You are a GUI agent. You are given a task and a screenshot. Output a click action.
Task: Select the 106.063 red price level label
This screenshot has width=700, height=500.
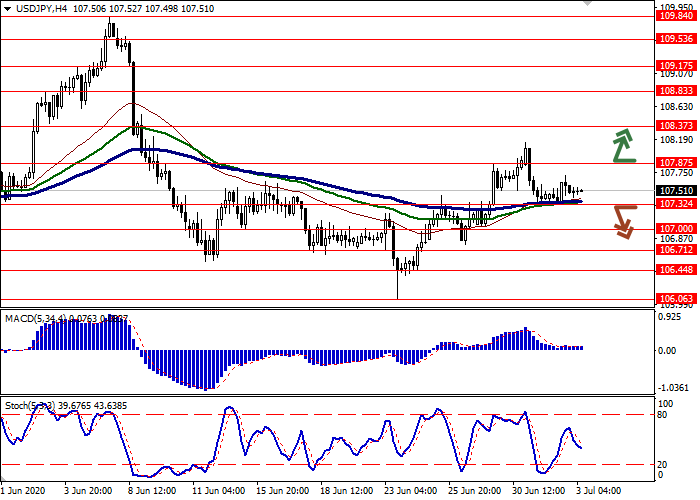point(676,299)
